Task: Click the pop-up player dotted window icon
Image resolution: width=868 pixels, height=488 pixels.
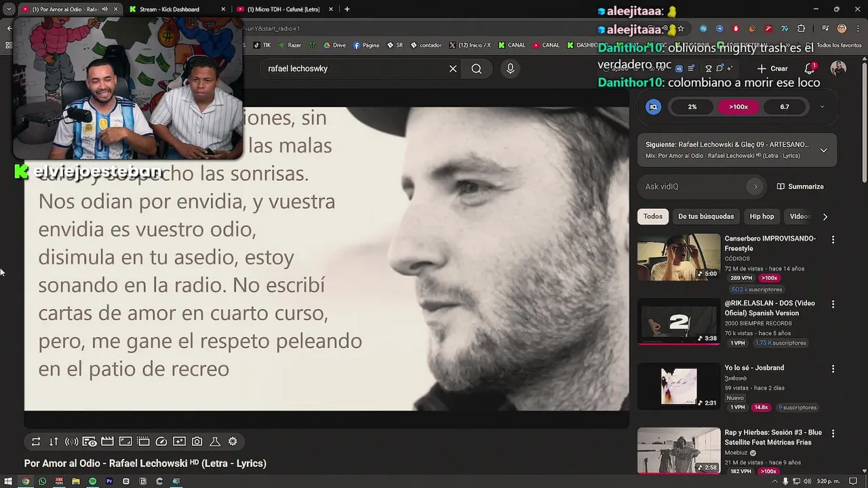Action: [143, 441]
